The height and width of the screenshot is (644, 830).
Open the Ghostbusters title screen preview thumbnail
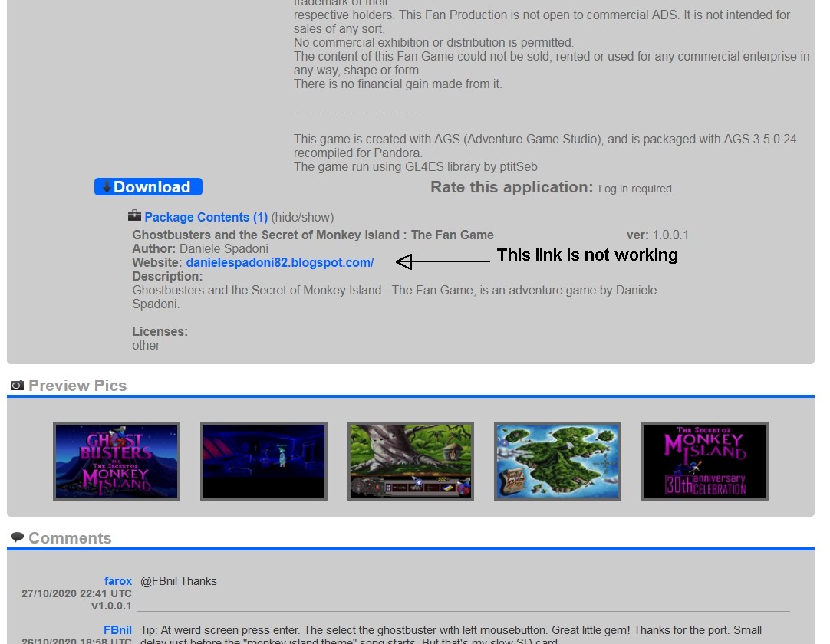[117, 461]
